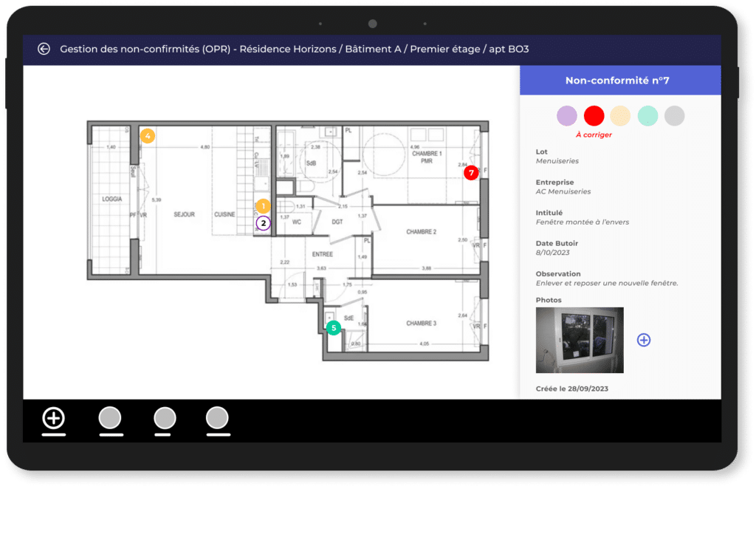Click 'Créée le 28/09/2023' text
Viewport: 756px width, 537px height.
[x=572, y=389]
